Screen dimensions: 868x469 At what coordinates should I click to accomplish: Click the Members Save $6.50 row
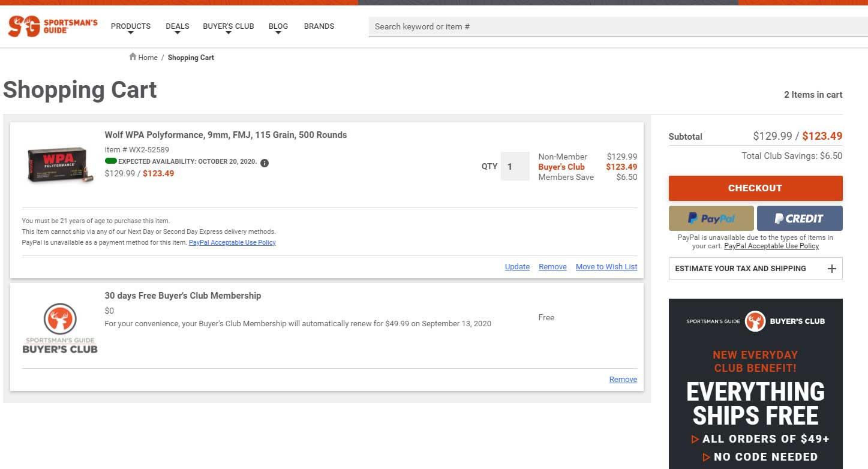click(x=588, y=177)
